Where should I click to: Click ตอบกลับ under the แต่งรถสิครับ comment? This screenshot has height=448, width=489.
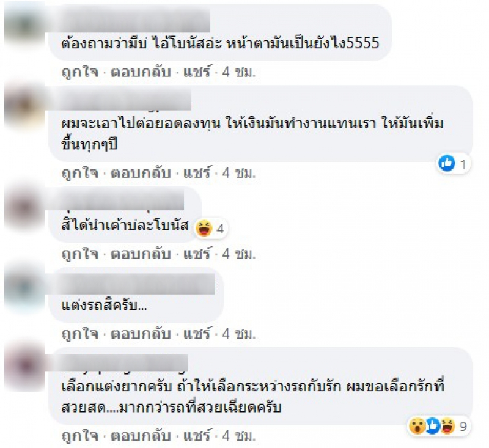pos(141,334)
